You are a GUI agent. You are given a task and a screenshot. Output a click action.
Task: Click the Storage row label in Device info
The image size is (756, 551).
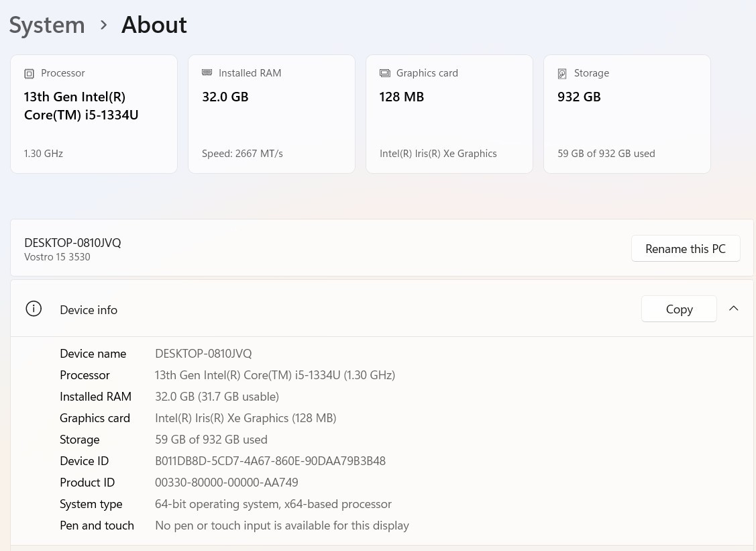(80, 440)
